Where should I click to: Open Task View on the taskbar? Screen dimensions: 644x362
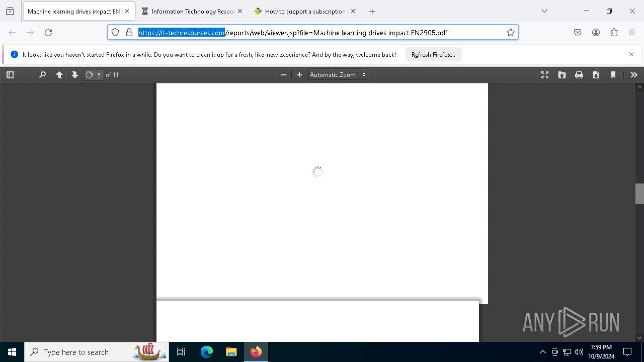click(181, 352)
